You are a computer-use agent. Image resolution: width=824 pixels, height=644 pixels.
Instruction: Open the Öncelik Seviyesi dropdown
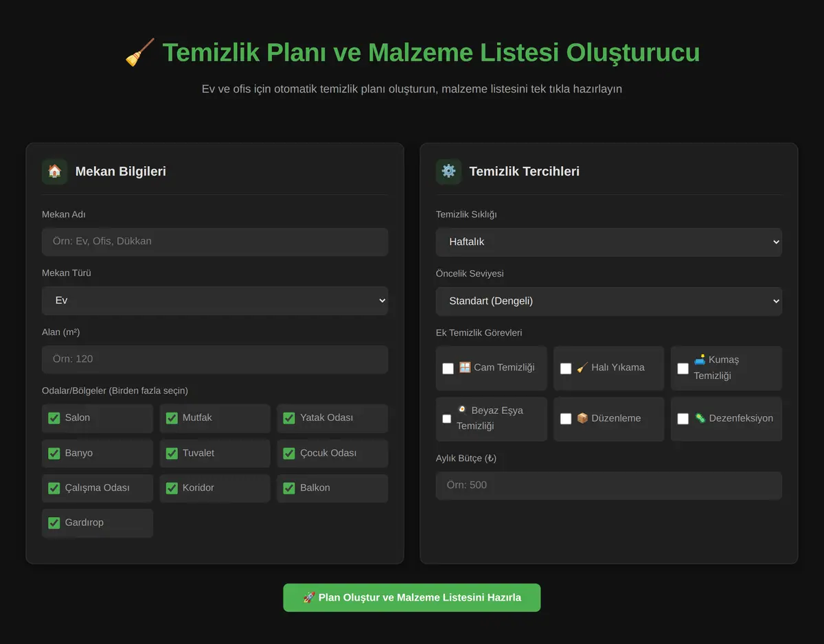(609, 301)
